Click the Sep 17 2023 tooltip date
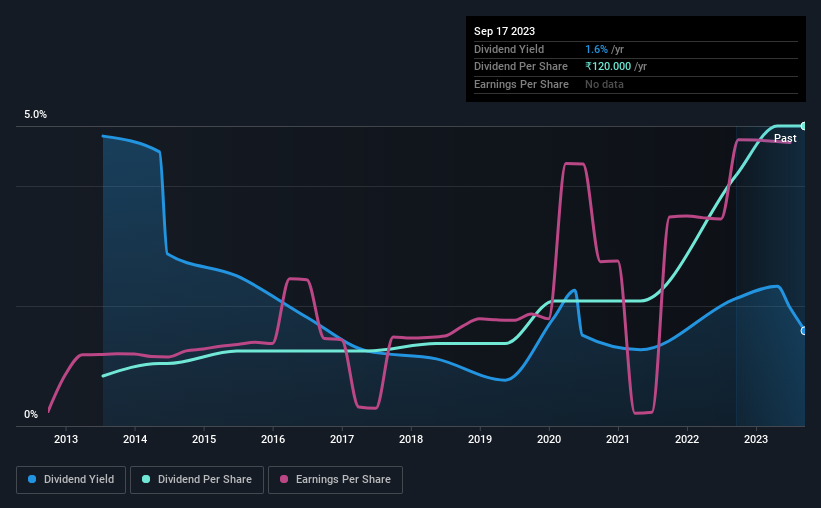The width and height of the screenshot is (821, 508). point(504,31)
